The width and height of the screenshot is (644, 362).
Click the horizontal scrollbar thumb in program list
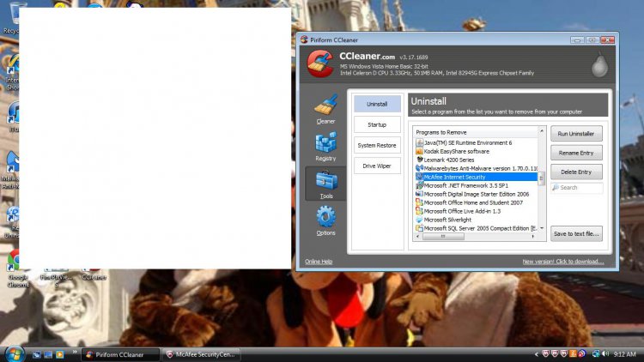[x=443, y=237]
